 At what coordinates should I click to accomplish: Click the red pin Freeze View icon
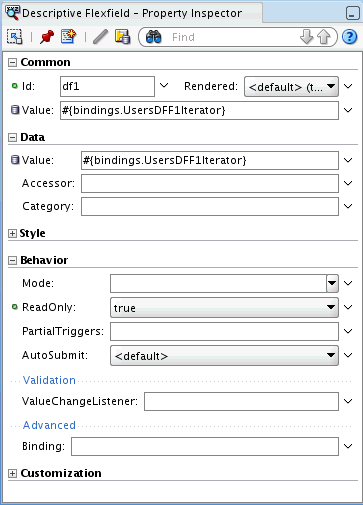click(47, 37)
